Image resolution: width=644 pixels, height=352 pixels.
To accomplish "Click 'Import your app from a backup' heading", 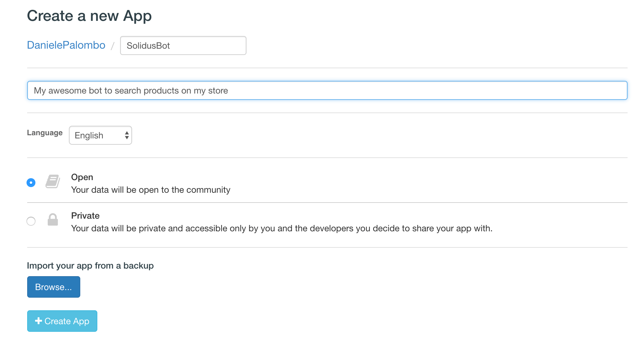I will 90,266.
